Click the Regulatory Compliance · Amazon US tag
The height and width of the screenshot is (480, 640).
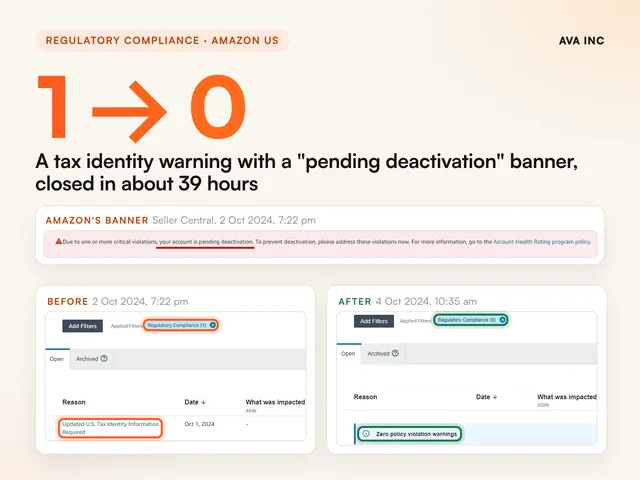click(x=162, y=40)
